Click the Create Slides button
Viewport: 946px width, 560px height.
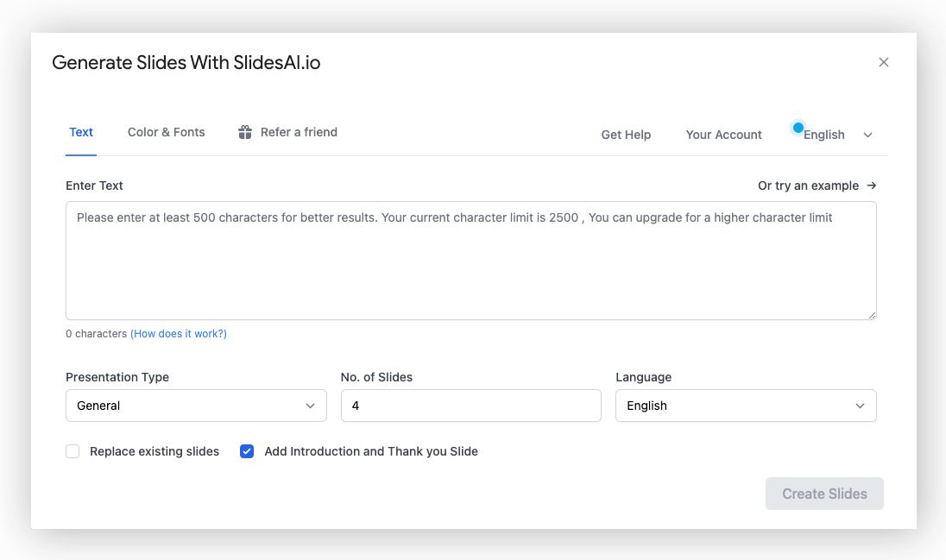(824, 494)
